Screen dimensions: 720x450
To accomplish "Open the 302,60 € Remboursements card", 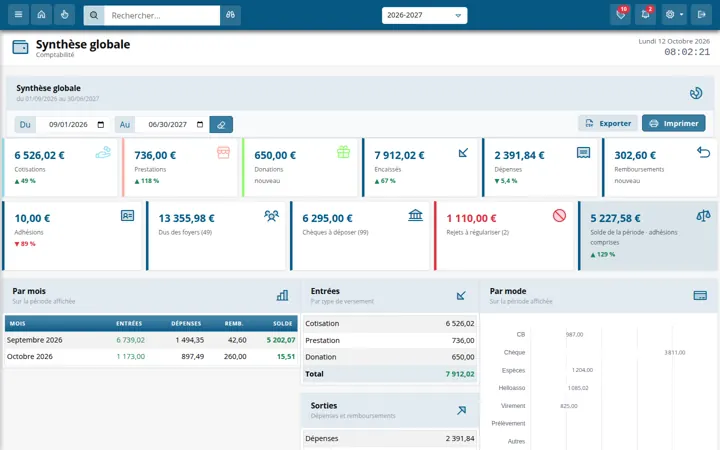I will click(660, 168).
